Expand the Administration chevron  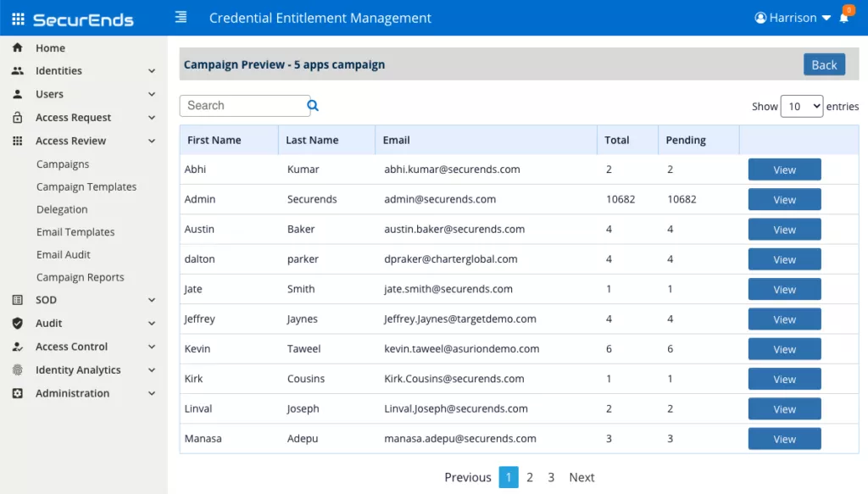pyautogui.click(x=152, y=393)
